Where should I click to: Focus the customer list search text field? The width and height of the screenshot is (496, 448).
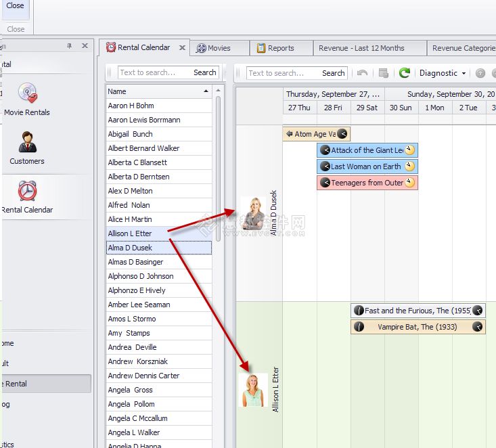[x=155, y=72]
